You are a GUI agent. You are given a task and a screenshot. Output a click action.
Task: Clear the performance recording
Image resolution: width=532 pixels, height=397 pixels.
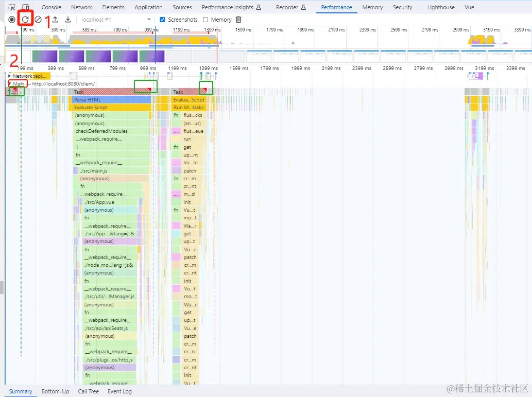pyautogui.click(x=38, y=20)
